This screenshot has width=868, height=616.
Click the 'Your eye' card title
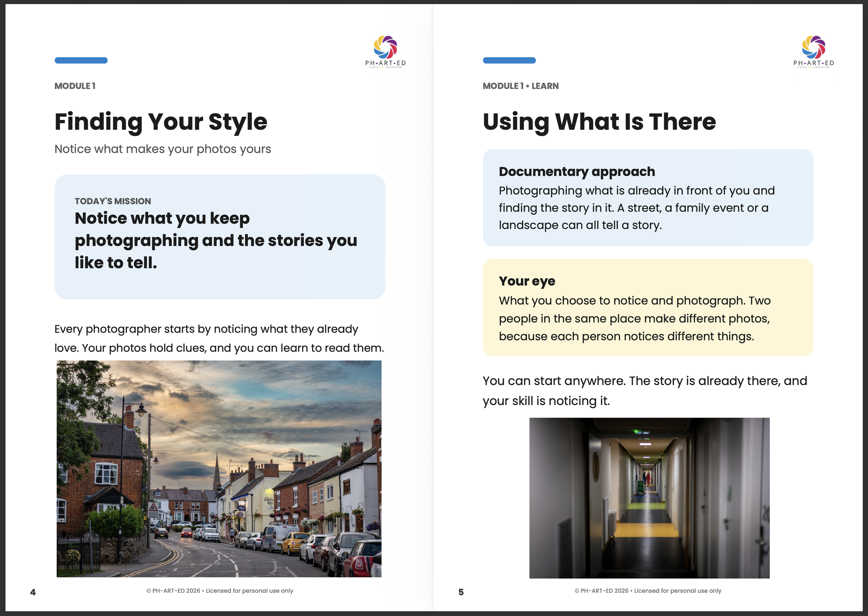click(x=527, y=281)
